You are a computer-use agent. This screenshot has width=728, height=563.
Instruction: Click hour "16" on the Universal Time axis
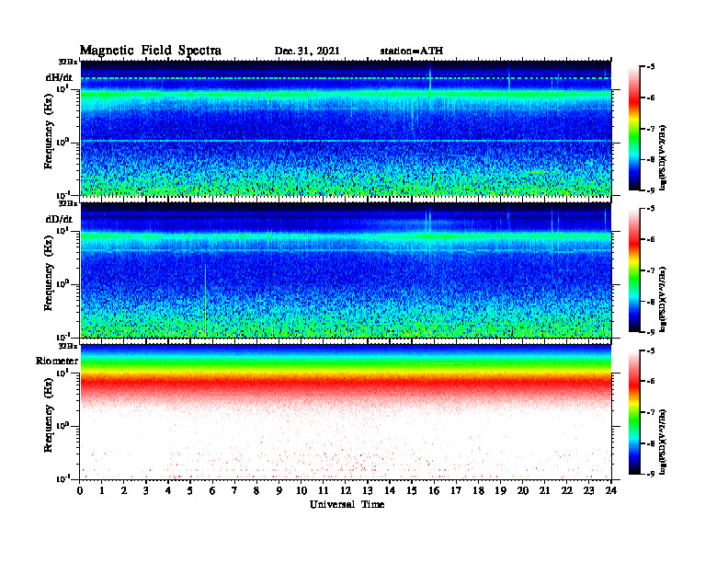[x=434, y=491]
